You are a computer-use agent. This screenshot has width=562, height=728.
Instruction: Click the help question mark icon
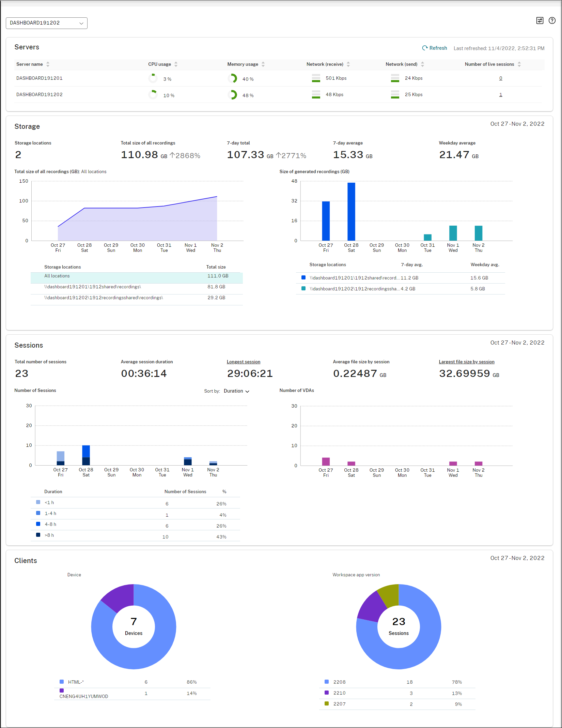[552, 20]
